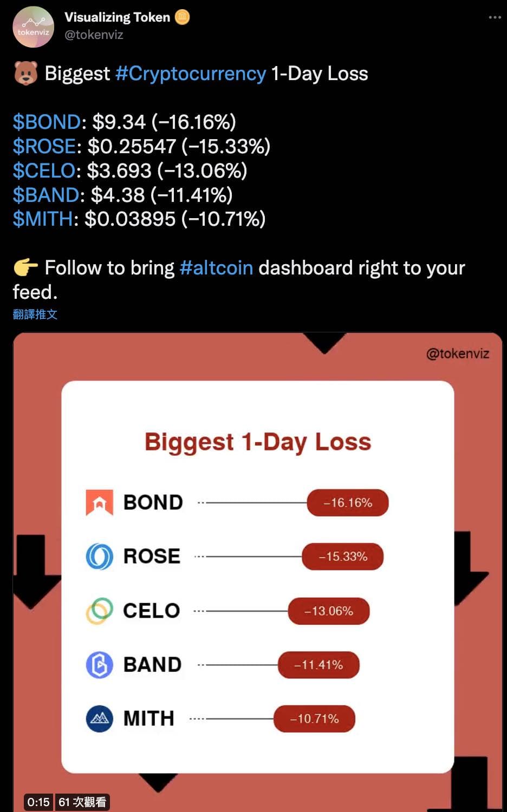Viewport: 507px width, 812px height.
Task: Click the BarnBridge BOND coin icon
Action: 99,502
